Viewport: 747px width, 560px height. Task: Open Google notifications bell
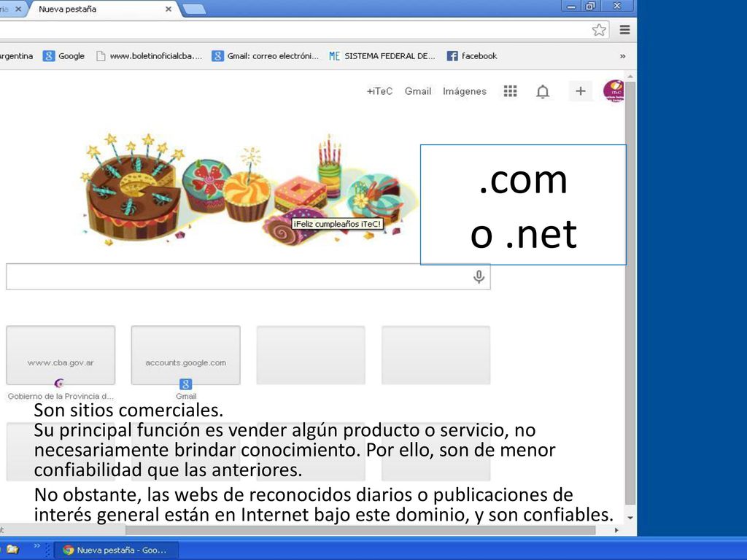click(543, 91)
